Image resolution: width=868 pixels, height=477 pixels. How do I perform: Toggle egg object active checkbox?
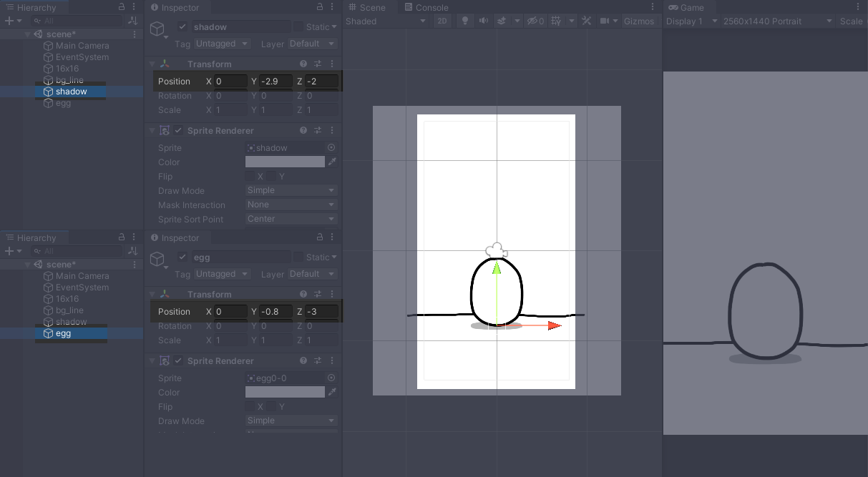pos(182,257)
